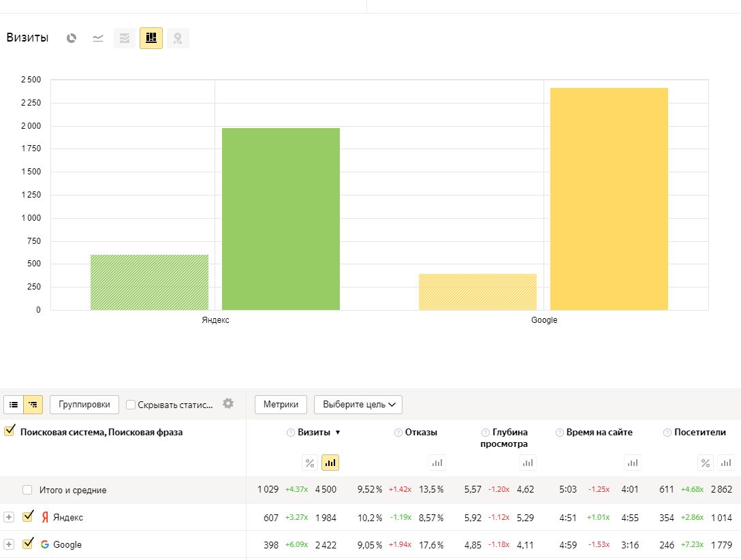
Task: Plot Отказы metric on chart
Action: click(437, 463)
